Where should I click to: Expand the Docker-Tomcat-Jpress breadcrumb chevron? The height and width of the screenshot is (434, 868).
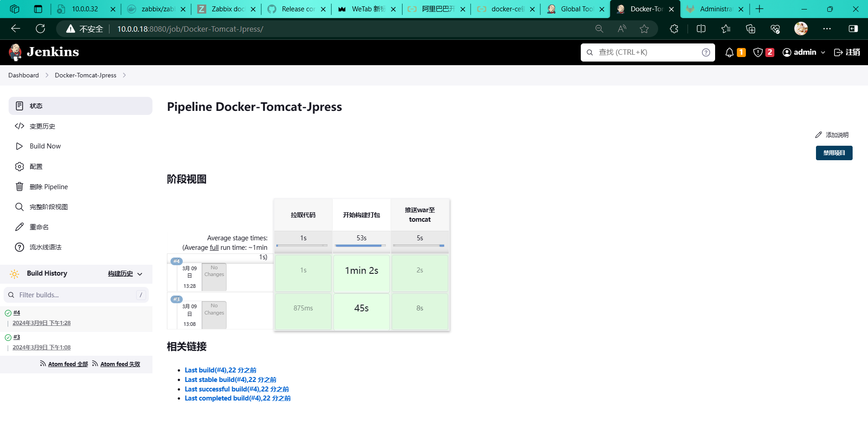click(x=124, y=75)
